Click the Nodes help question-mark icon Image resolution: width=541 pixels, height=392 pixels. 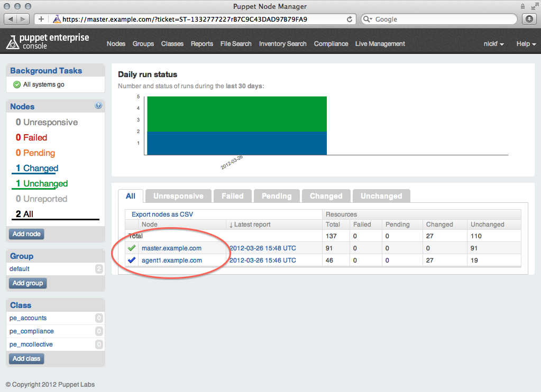pyautogui.click(x=98, y=106)
